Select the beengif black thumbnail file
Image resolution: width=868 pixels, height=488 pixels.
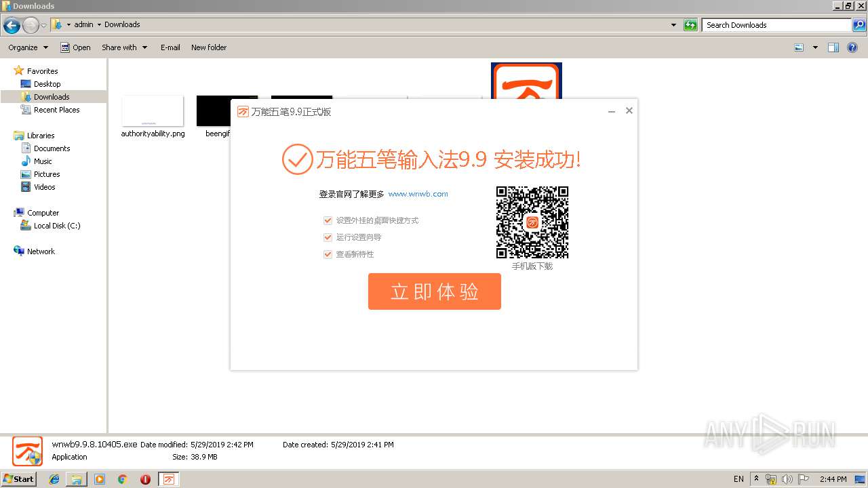point(213,110)
